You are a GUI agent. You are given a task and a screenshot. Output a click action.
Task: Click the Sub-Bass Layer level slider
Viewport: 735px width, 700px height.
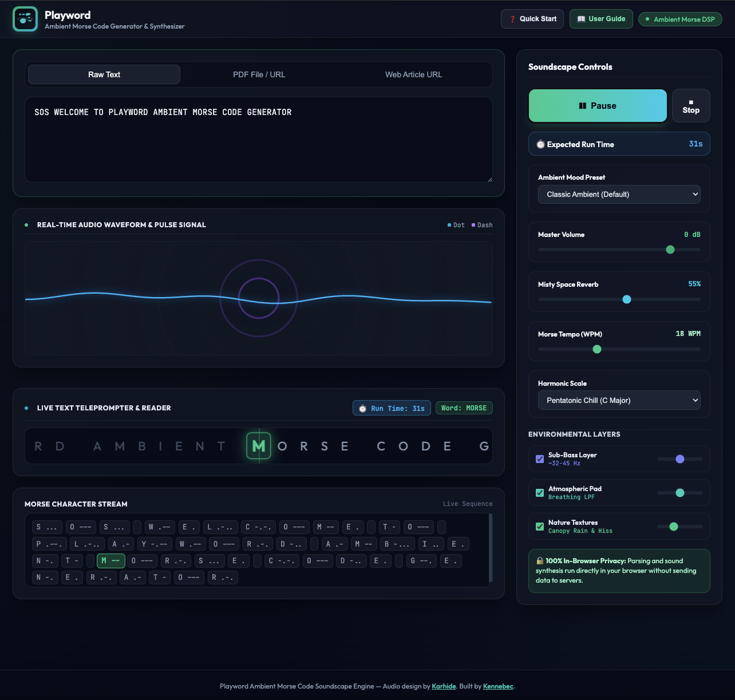[x=680, y=459]
